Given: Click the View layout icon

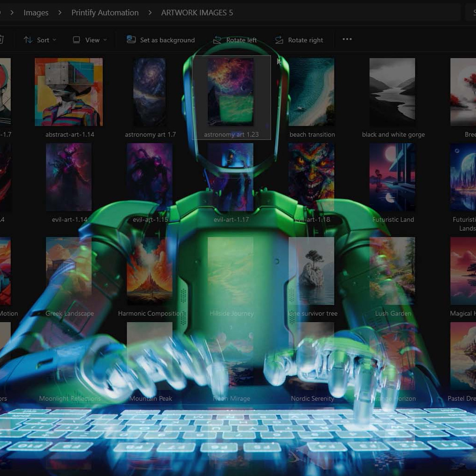Looking at the screenshot, I should point(77,40).
